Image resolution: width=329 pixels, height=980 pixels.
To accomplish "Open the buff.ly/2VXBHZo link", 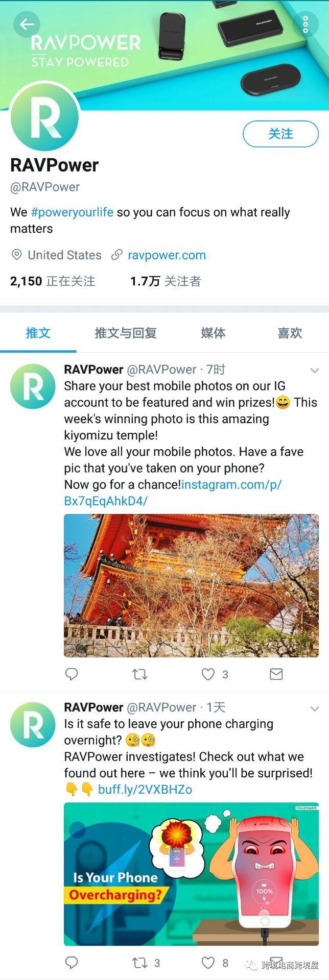I will click(145, 790).
